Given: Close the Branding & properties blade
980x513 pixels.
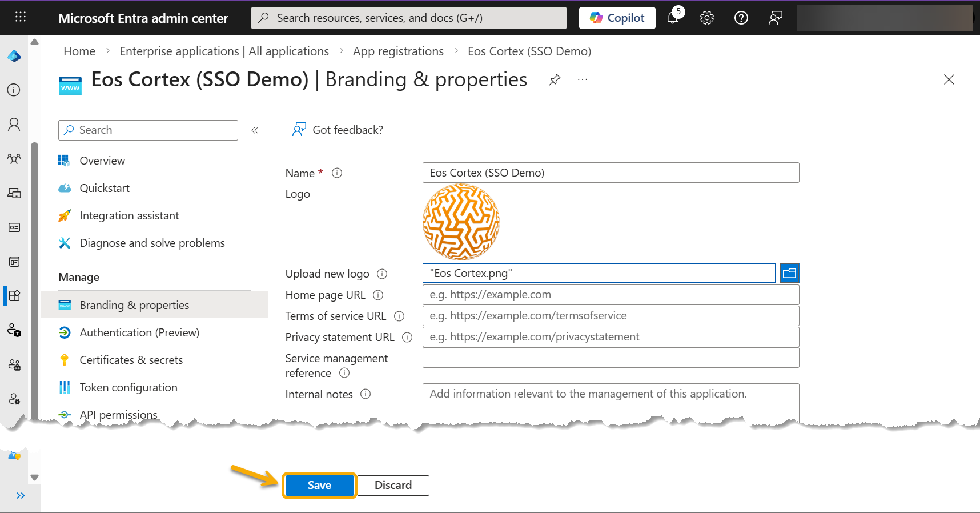Looking at the screenshot, I should (x=949, y=79).
